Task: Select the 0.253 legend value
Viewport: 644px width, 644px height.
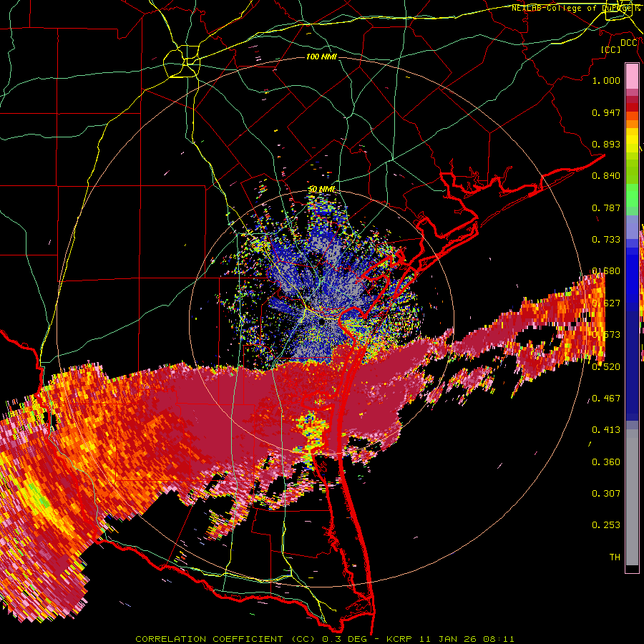Action: pyautogui.click(x=606, y=525)
